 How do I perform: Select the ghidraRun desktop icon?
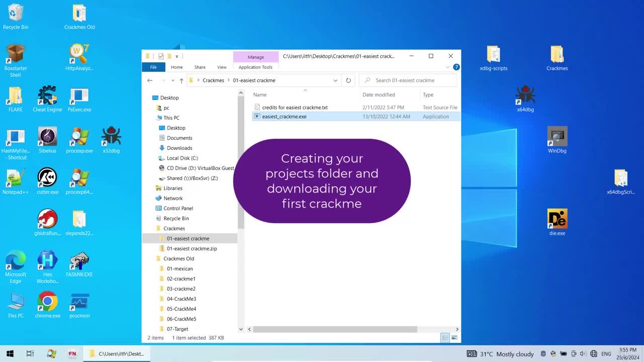pyautogui.click(x=47, y=222)
